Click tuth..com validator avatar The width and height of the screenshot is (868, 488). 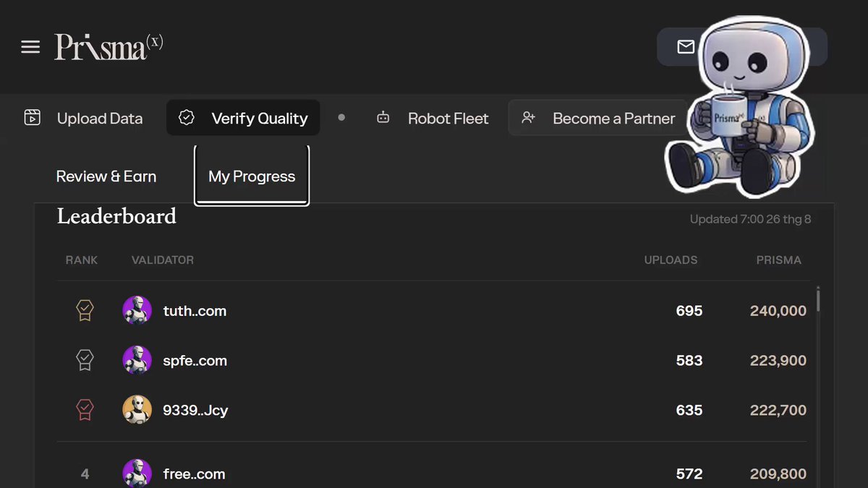(137, 311)
